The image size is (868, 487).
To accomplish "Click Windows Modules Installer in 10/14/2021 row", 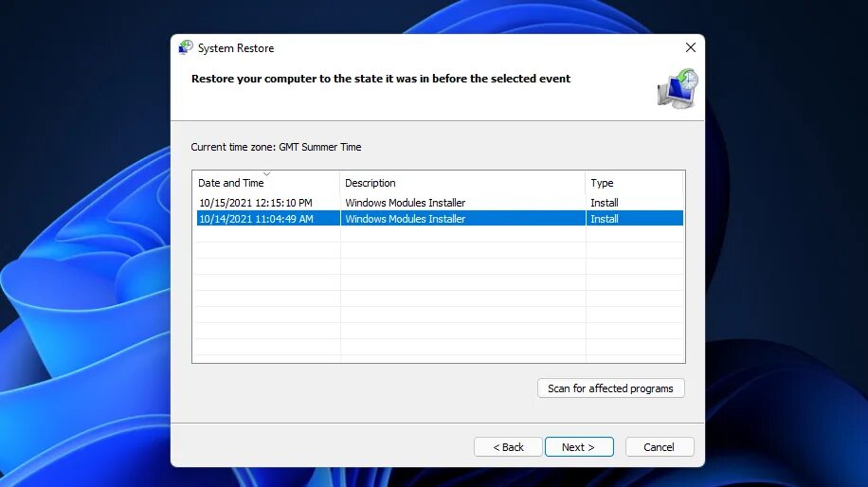I will tap(406, 219).
